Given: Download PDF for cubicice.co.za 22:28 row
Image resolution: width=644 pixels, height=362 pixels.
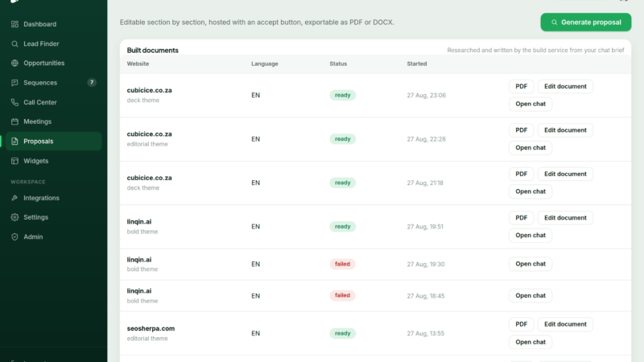Looking at the screenshot, I should (521, 130).
